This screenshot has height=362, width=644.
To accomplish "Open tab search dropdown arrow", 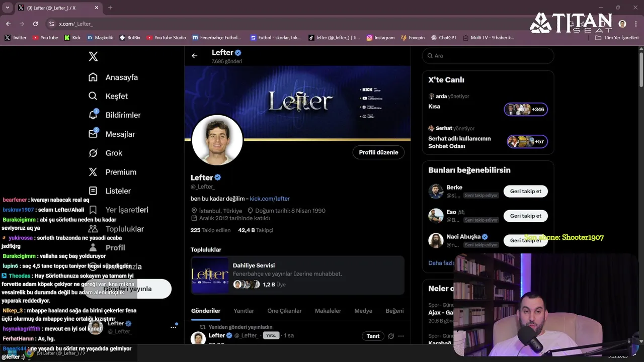I will (x=7, y=8).
